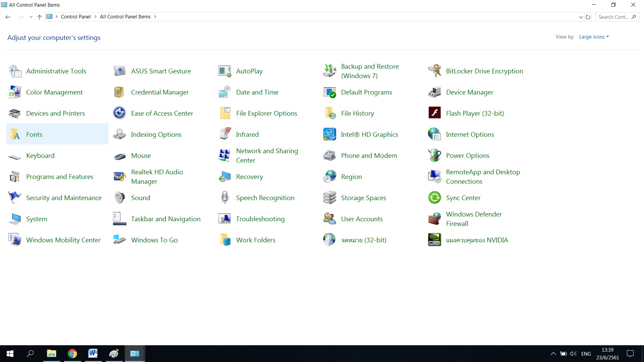Open the NVIDIA control panel icon
This screenshot has height=362, width=644.
coord(435,240)
